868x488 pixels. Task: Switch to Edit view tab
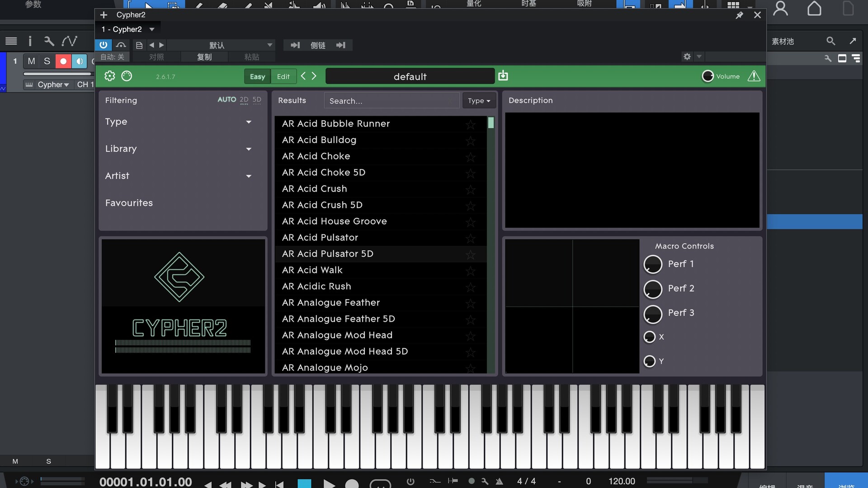[x=283, y=76]
